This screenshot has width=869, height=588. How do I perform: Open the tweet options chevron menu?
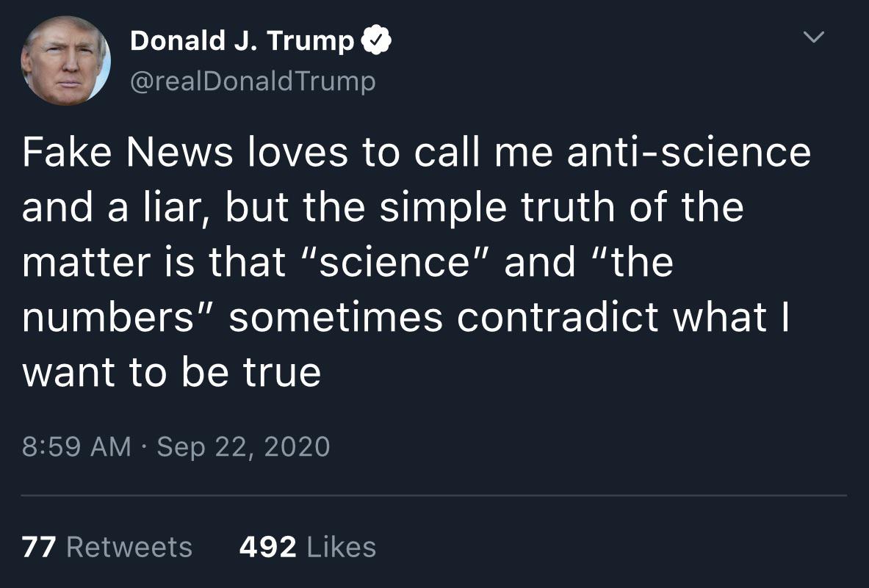coord(813,37)
